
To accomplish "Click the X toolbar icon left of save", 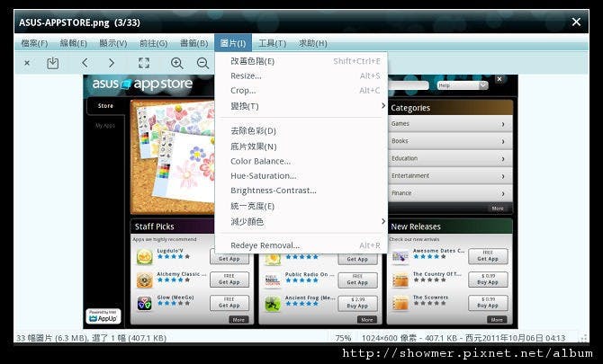I will click(x=27, y=63).
